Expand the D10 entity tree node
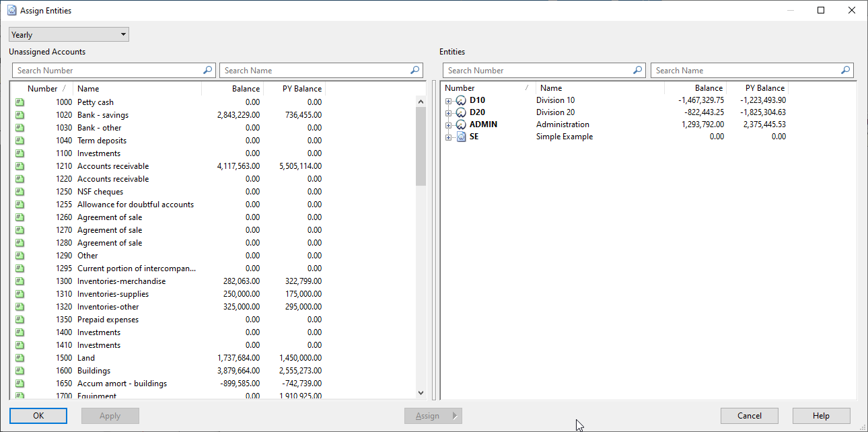This screenshot has height=432, width=868. 448,100
